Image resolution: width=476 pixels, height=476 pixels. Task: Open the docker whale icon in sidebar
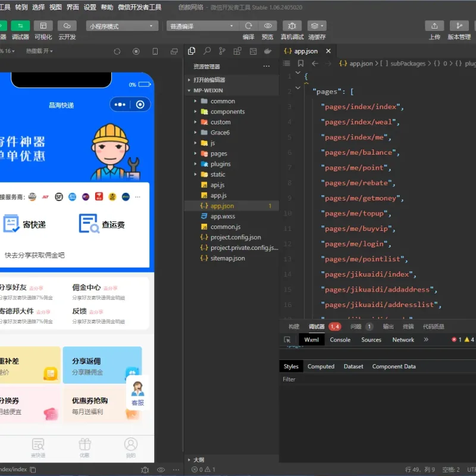point(268,51)
